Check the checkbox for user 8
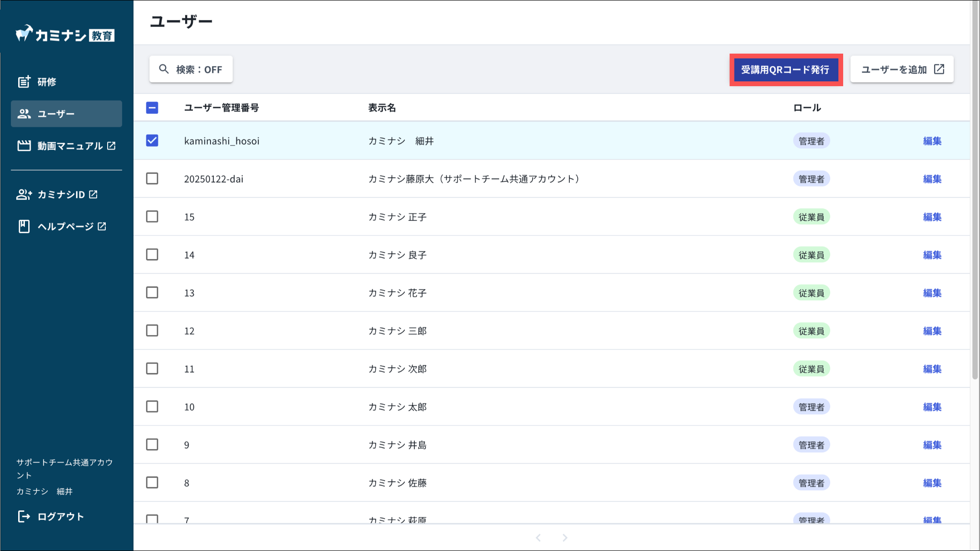 click(x=152, y=483)
